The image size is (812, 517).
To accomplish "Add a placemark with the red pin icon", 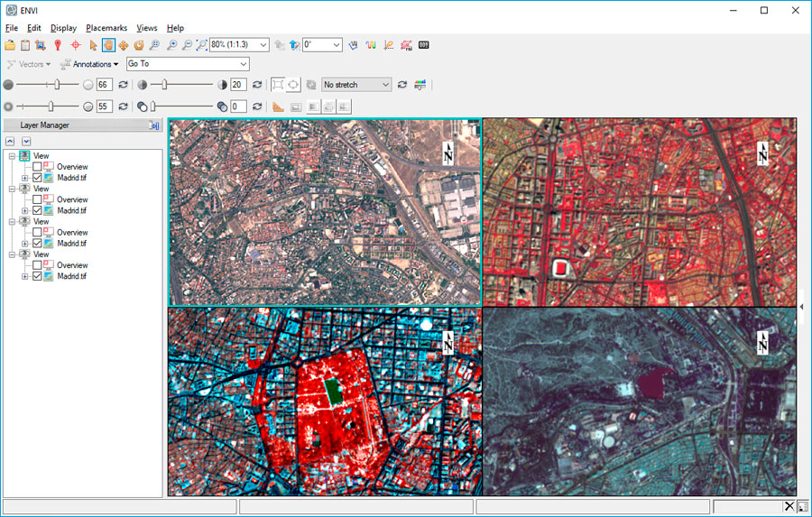I will [58, 45].
